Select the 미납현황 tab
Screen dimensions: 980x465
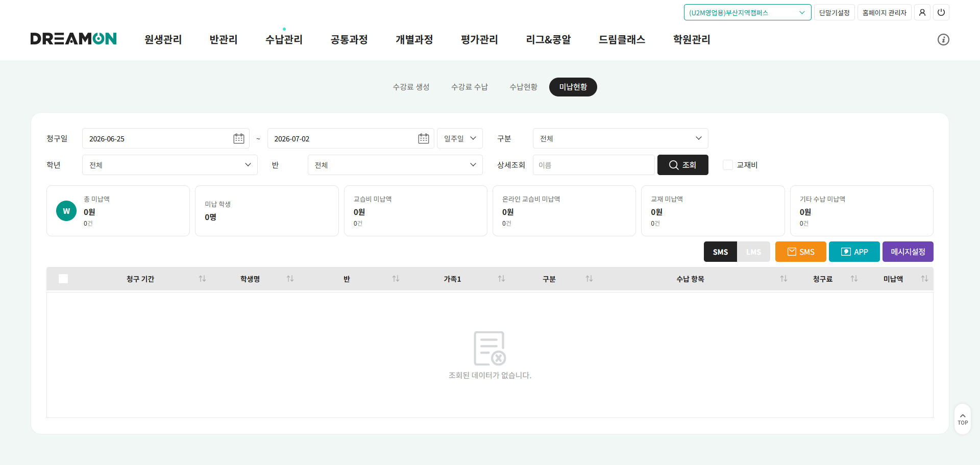573,87
